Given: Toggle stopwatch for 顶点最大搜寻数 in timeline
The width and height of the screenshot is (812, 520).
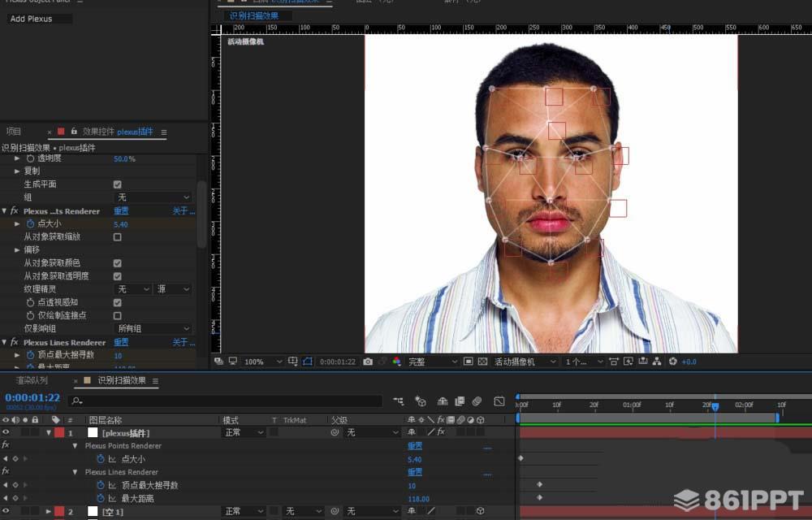Looking at the screenshot, I should click(x=101, y=485).
